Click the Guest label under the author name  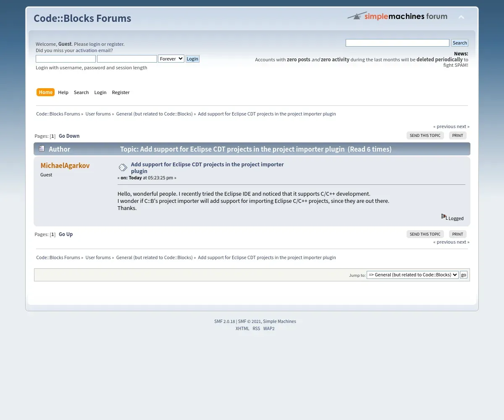(x=46, y=175)
